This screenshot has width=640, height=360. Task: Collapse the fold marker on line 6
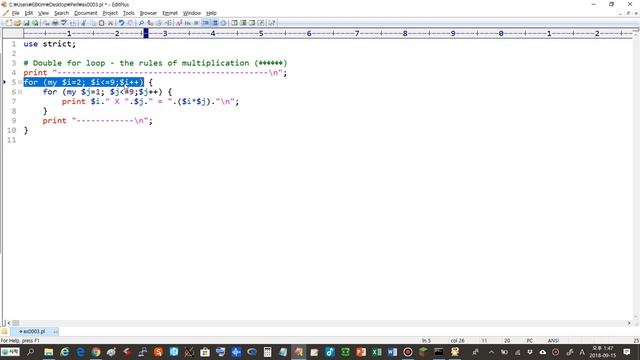pyautogui.click(x=20, y=92)
